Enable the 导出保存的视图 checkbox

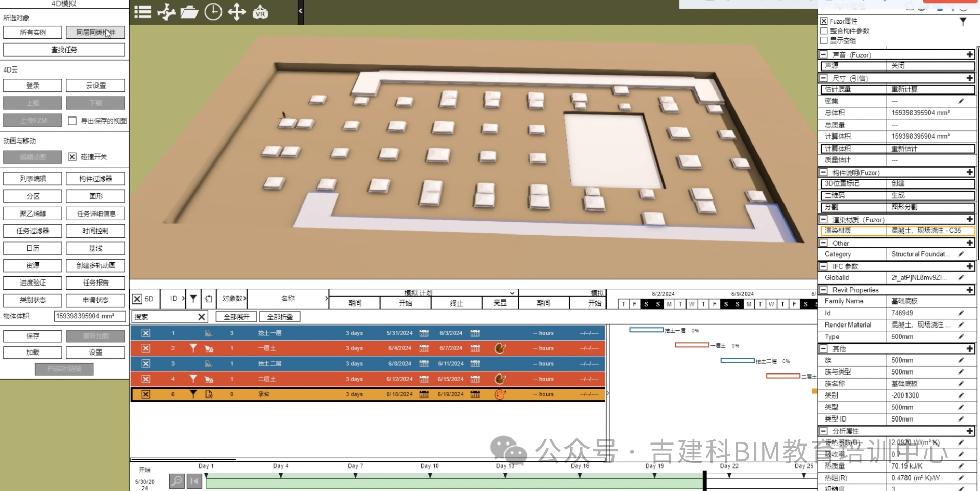click(x=72, y=121)
